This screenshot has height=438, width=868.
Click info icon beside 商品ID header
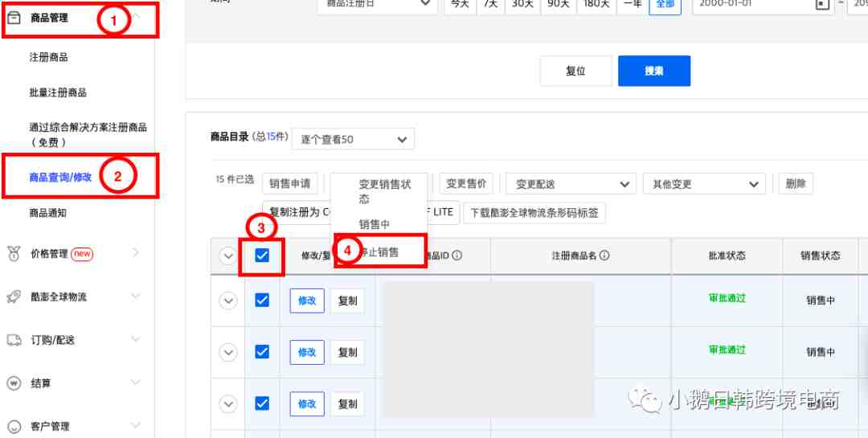pos(457,256)
